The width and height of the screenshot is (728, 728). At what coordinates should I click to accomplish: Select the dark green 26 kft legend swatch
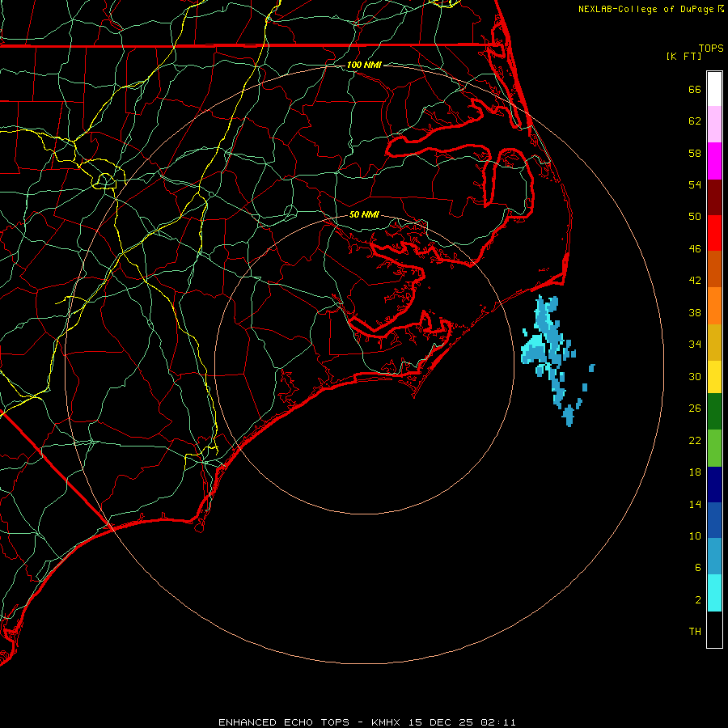tap(714, 412)
